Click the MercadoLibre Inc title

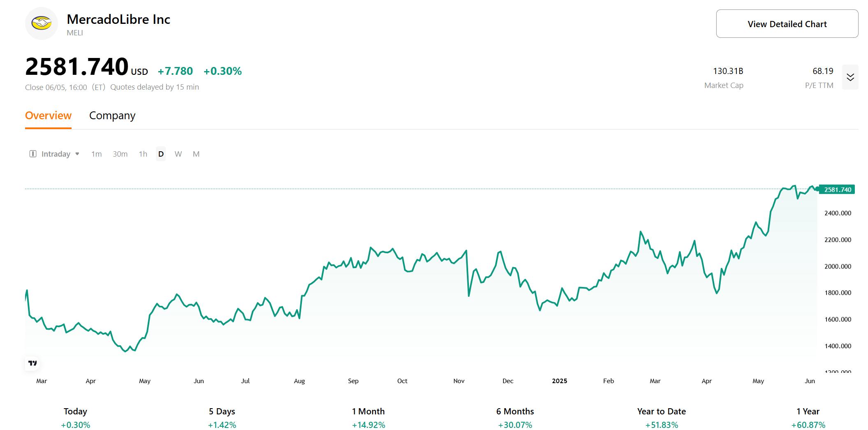(x=118, y=19)
